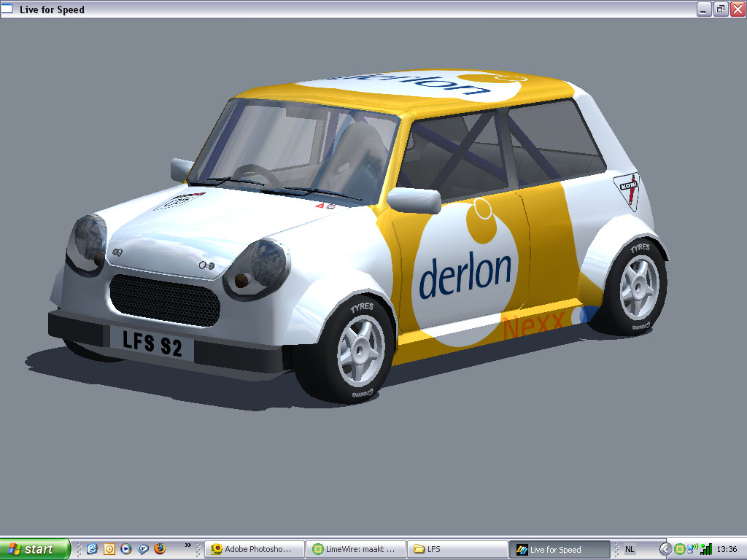The width and height of the screenshot is (747, 560).
Task: Click the clock-shaped Quick Launch icon
Action: point(109,549)
